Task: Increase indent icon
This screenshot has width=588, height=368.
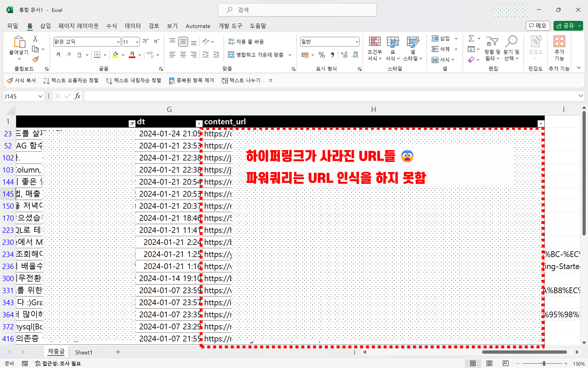Action: coord(216,55)
